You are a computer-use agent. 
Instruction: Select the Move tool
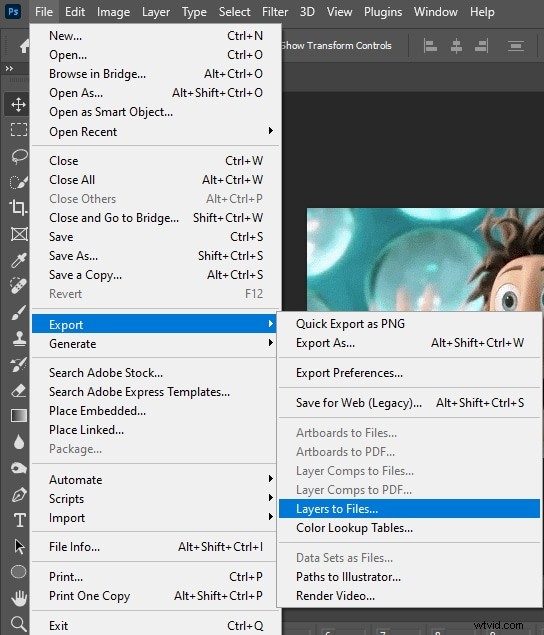click(18, 104)
